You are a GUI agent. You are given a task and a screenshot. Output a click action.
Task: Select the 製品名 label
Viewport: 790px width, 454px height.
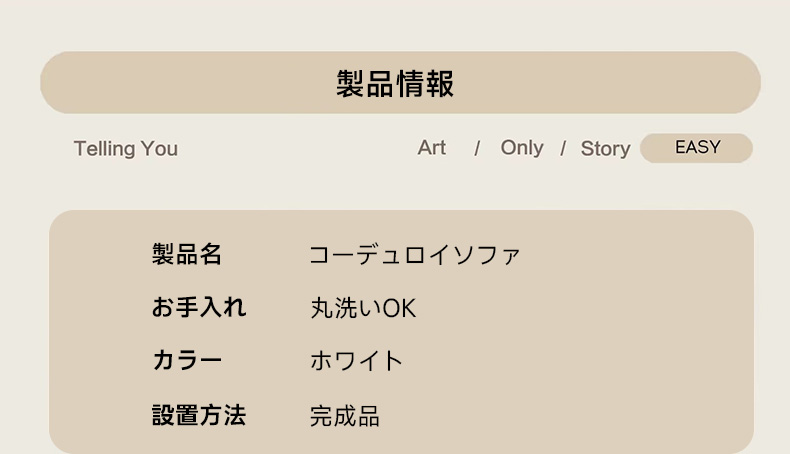tap(187, 253)
